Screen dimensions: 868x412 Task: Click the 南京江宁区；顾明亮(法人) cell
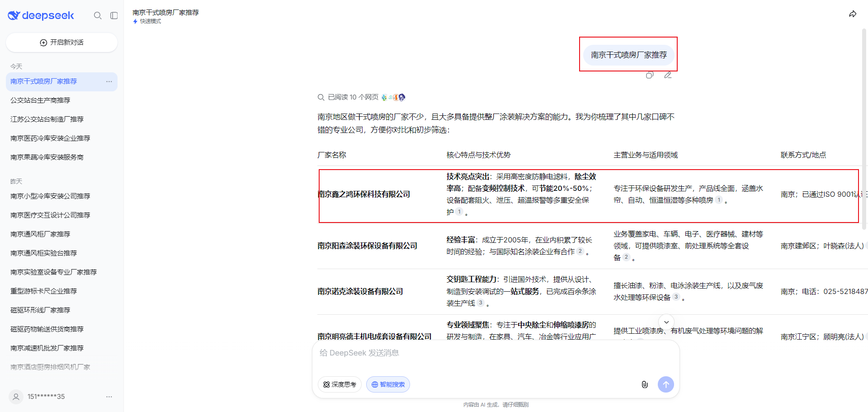coord(822,336)
